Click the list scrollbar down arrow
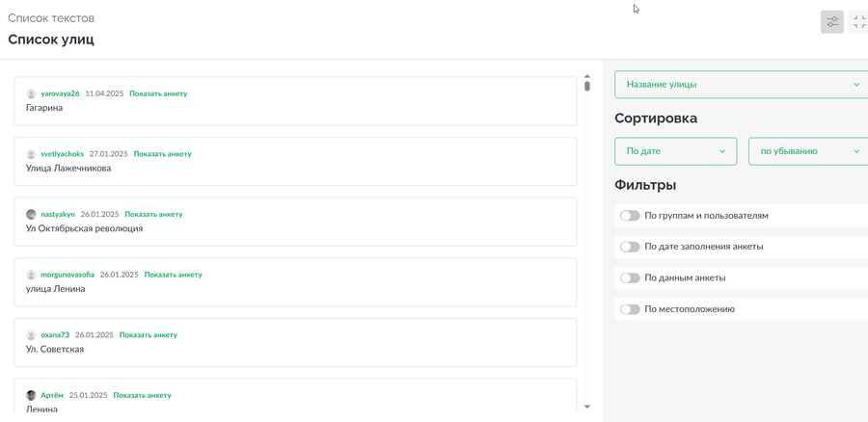Image resolution: width=868 pixels, height=422 pixels. tap(587, 407)
